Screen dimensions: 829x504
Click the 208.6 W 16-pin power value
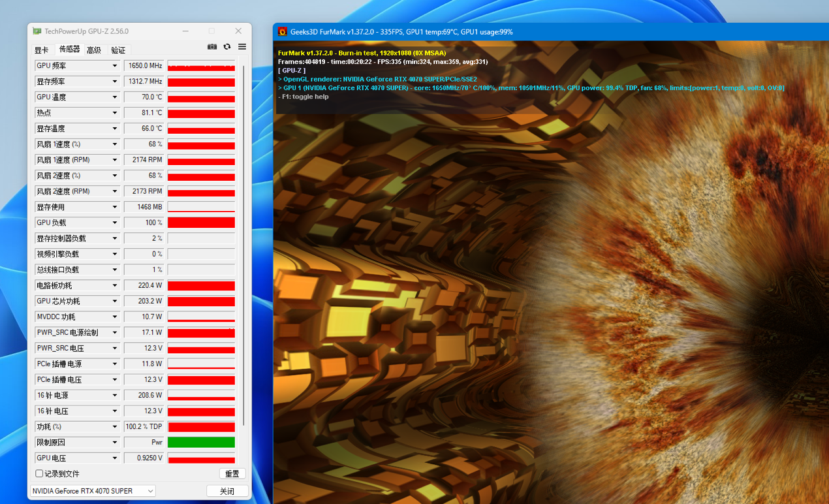[x=144, y=395]
